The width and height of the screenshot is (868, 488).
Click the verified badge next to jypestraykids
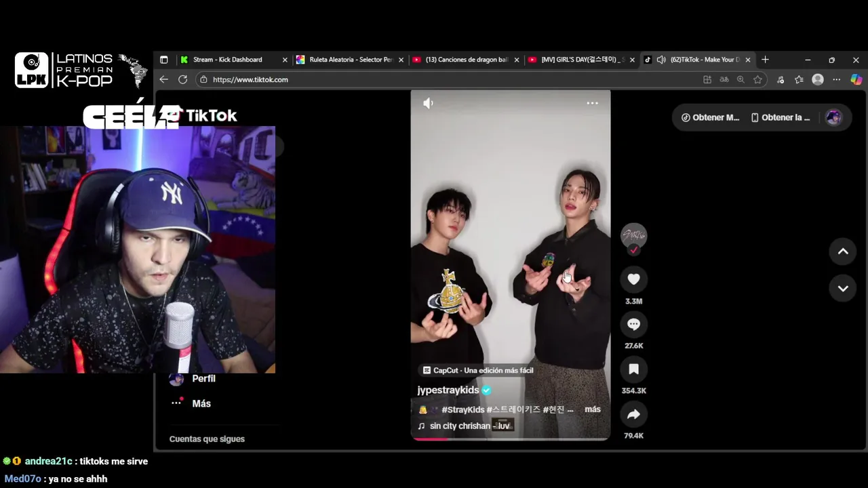[486, 390]
